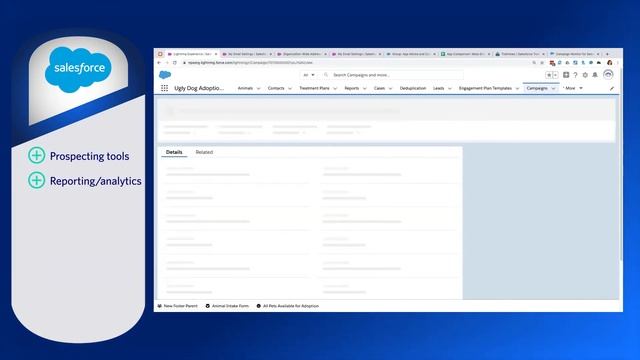Click the browser back arrow
Screen dimensions: 640x360
159,62
